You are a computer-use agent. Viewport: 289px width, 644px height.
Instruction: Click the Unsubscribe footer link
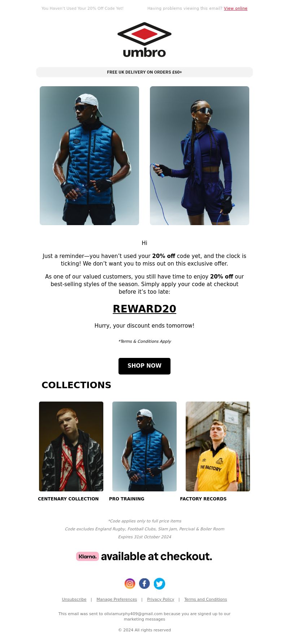pyautogui.click(x=74, y=599)
